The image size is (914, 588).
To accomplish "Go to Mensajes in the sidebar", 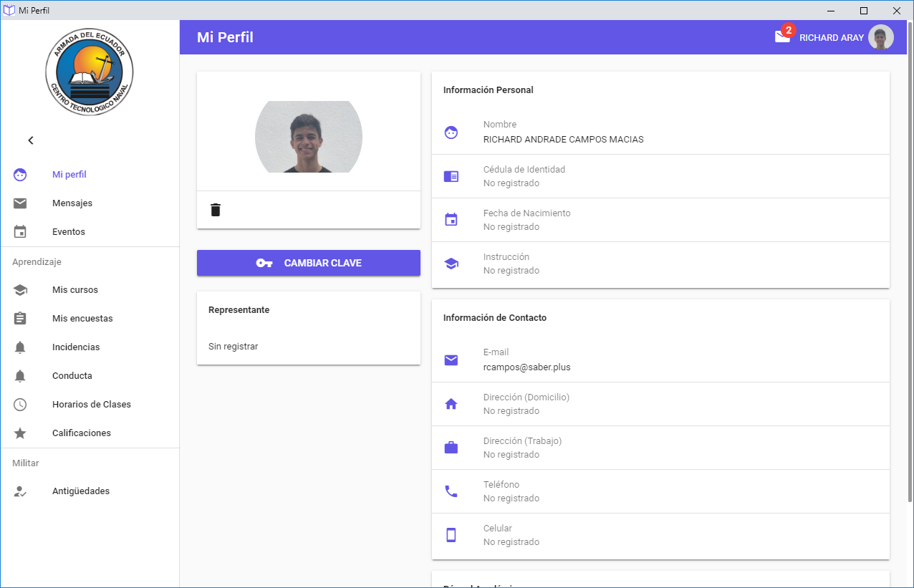I will (72, 203).
